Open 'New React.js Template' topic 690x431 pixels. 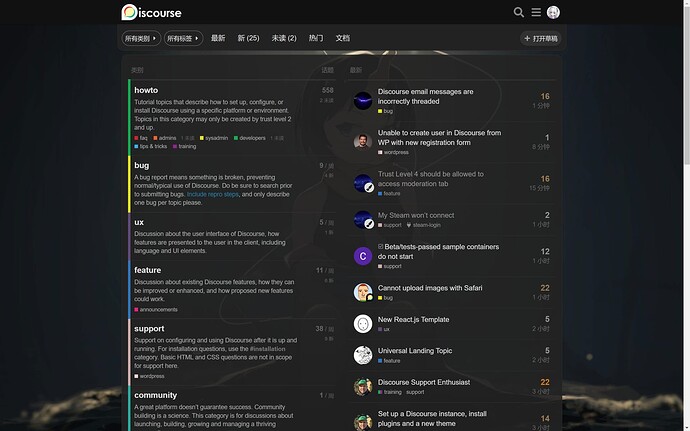click(x=413, y=320)
